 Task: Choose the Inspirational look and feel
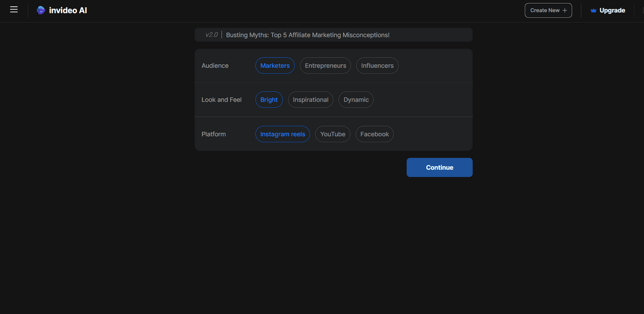coord(310,99)
